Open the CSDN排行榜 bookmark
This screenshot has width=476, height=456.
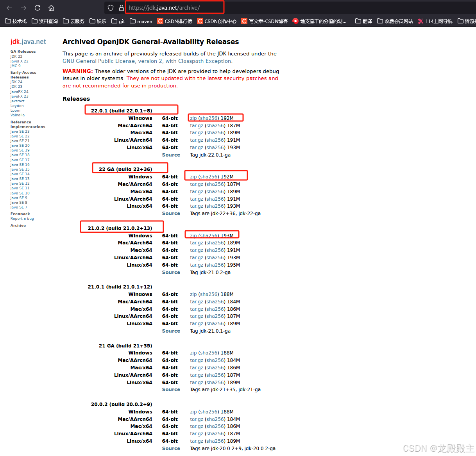tap(175, 21)
